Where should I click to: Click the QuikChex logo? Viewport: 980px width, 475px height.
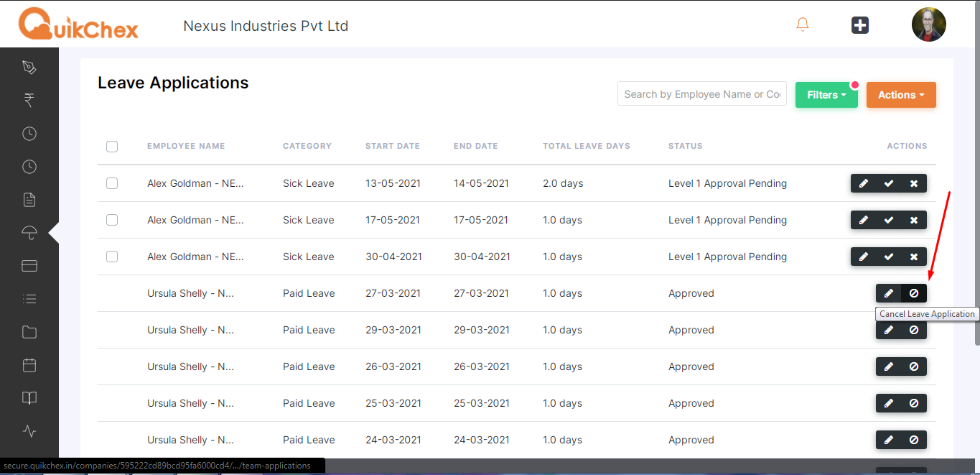78,24
